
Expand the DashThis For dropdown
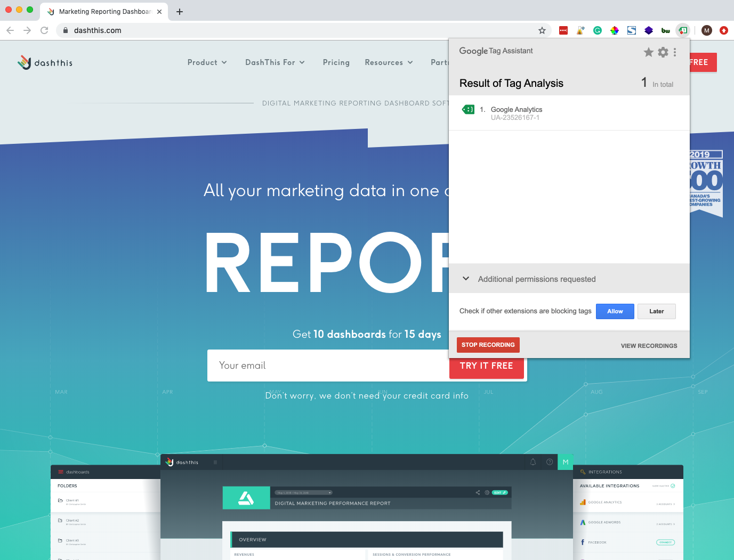[x=275, y=62]
